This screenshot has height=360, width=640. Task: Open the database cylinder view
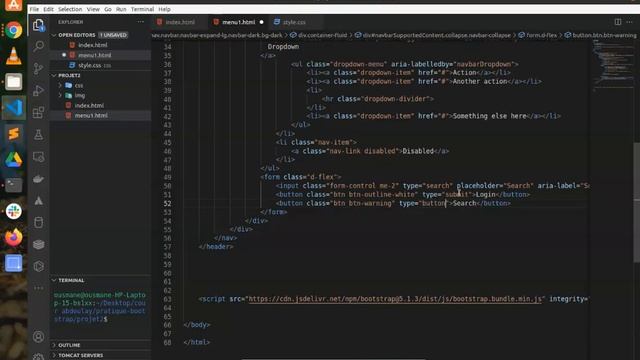tap(38, 222)
